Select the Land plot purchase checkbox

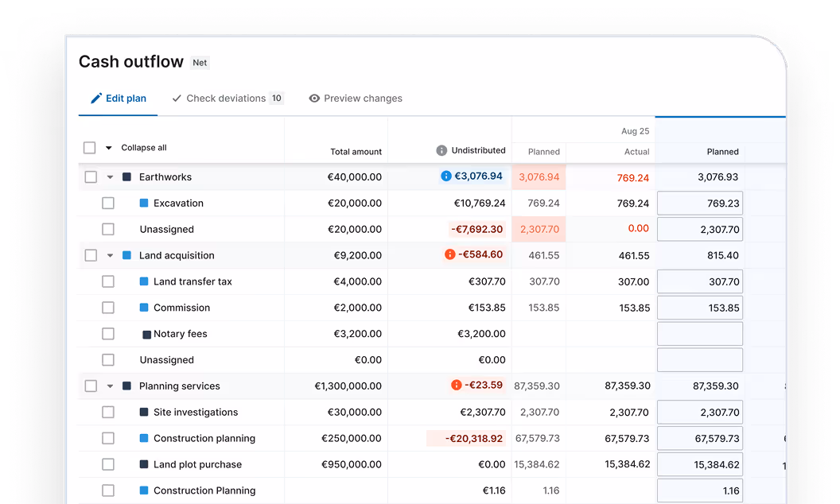click(x=108, y=464)
